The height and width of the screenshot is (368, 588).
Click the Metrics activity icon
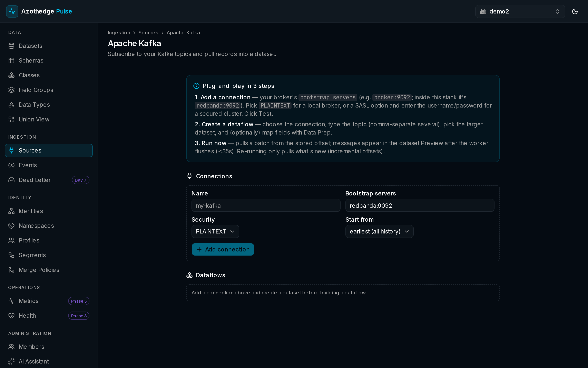[11, 301]
